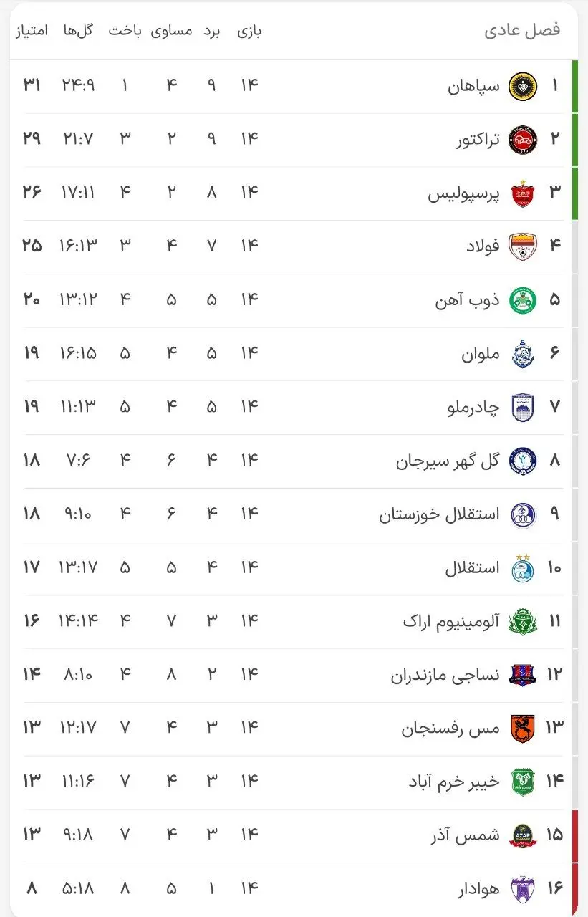588x917 pixels.
Task: Open the گل گهر سیرجان team link
Action: [448, 461]
